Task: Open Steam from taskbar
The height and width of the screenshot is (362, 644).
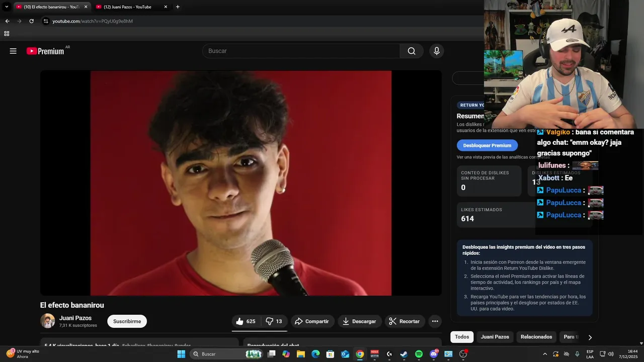Action: tap(404, 354)
